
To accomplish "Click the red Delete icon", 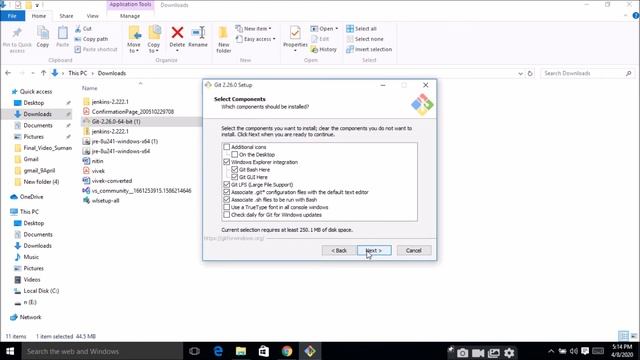I will coord(177,33).
